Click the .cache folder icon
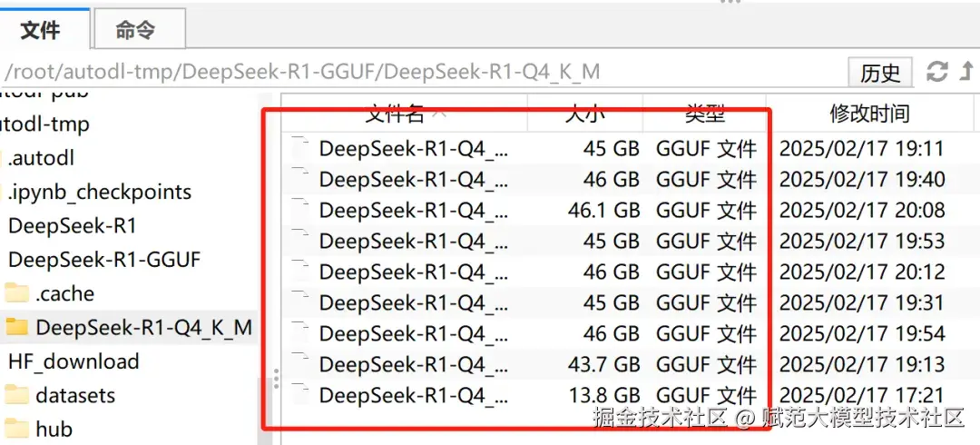This screenshot has width=980, height=445. pyautogui.click(x=17, y=293)
